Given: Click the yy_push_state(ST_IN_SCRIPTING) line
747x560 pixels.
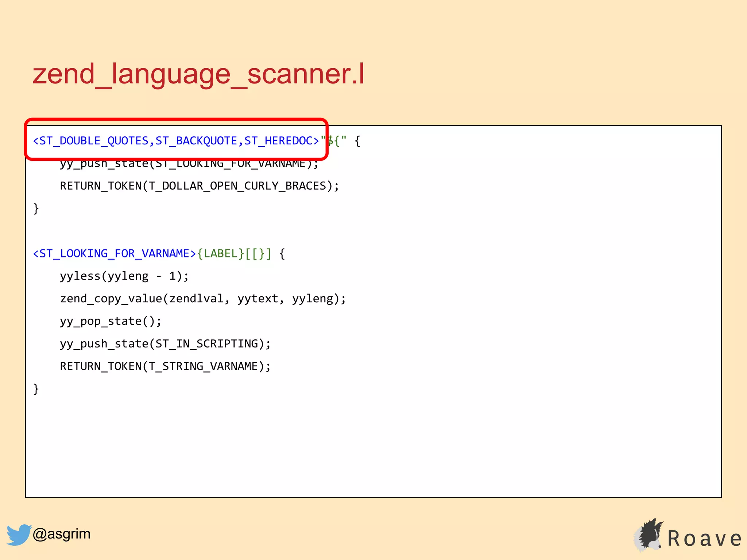Looking at the screenshot, I should [165, 344].
